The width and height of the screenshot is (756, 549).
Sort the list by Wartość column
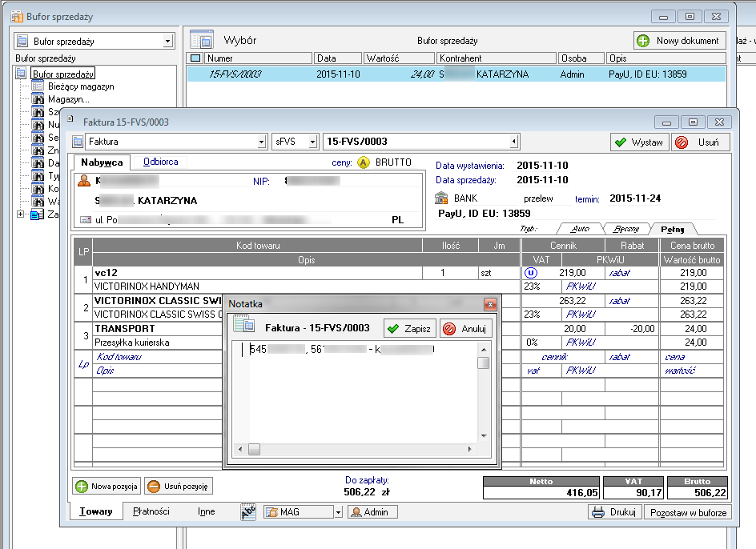click(399, 58)
